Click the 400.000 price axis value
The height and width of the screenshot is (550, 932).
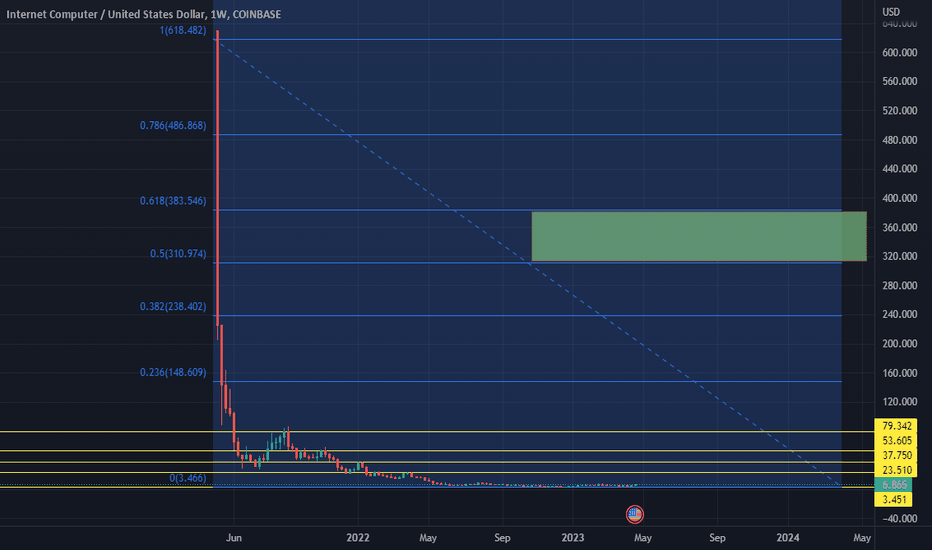[899, 198]
